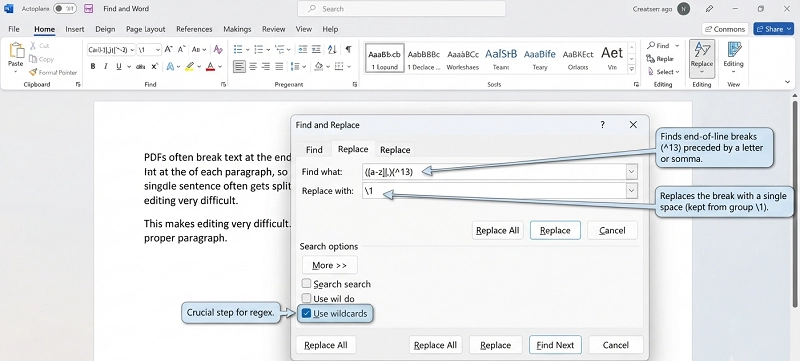The width and height of the screenshot is (800, 361).
Task: Open the font size combo box
Action: (149, 49)
